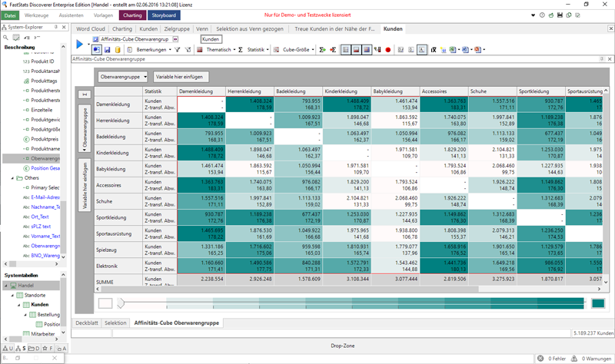Click the search magnifier in System-Explorer
Screen dimensions: 615x364
coord(6,37)
